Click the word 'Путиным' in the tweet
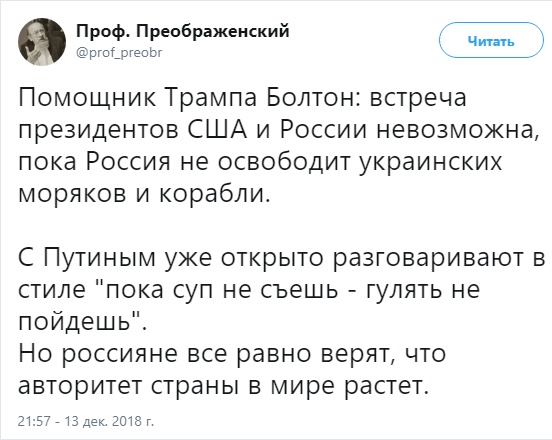Viewport: 552px width, 440px height. [100, 259]
